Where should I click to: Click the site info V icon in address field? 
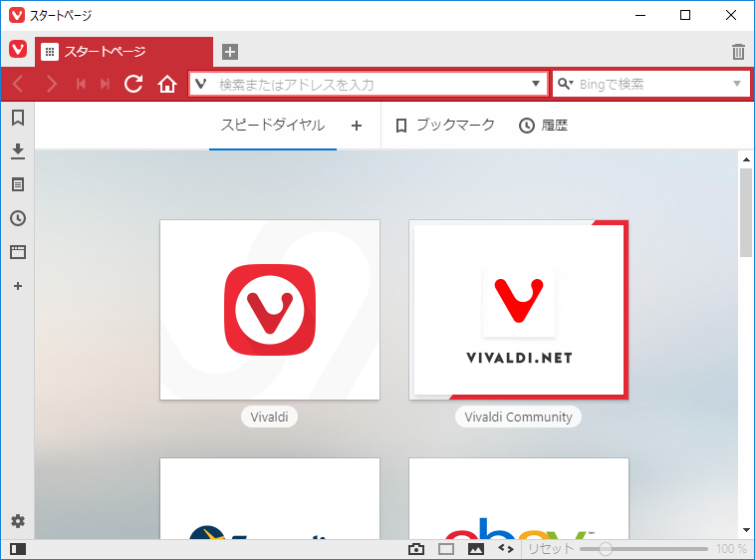tap(201, 84)
